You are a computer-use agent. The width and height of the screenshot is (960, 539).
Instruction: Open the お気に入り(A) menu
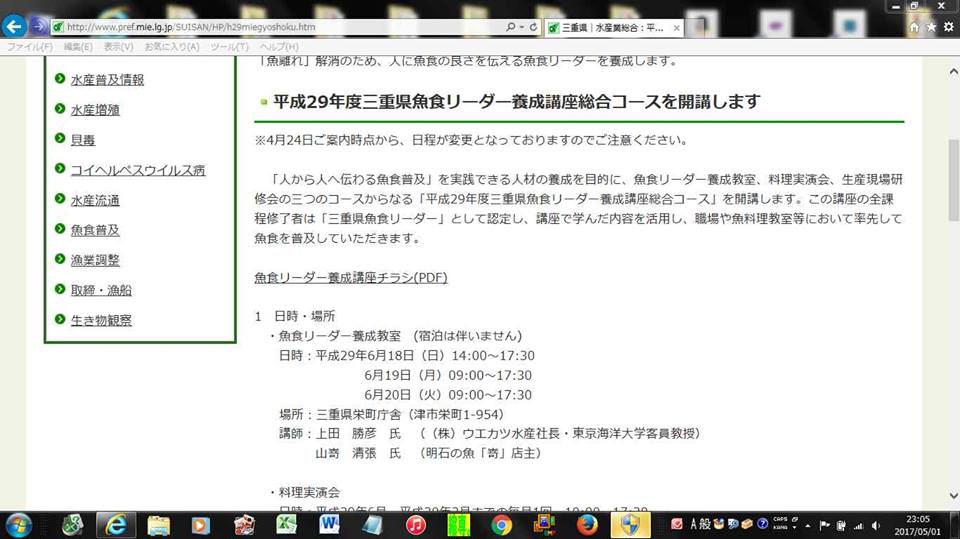172,47
